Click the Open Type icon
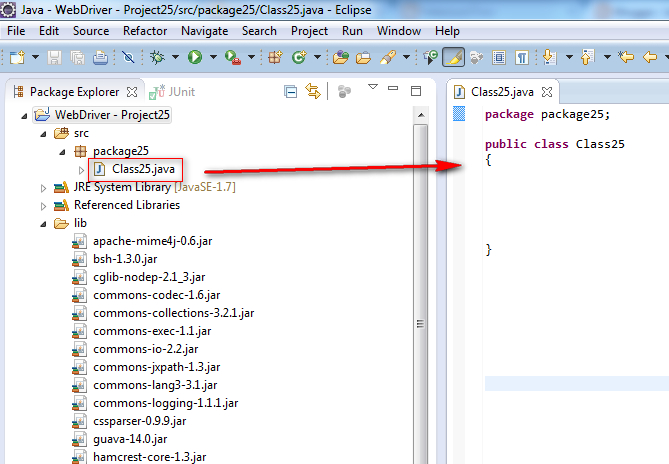The image size is (669, 464). [341, 57]
